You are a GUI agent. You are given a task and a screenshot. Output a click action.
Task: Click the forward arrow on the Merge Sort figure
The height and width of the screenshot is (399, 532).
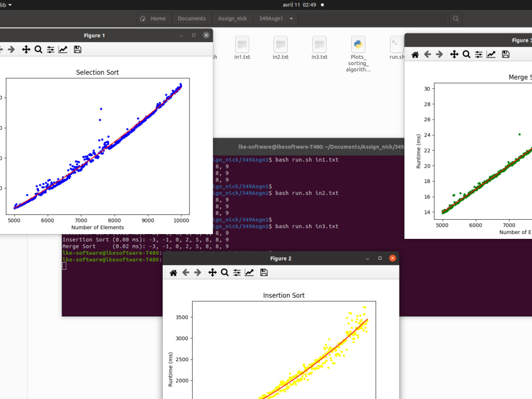click(x=438, y=54)
